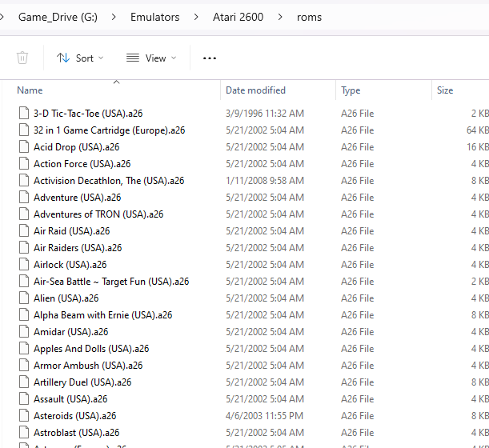Sort by Type column header
The height and width of the screenshot is (448, 489).
pos(351,90)
